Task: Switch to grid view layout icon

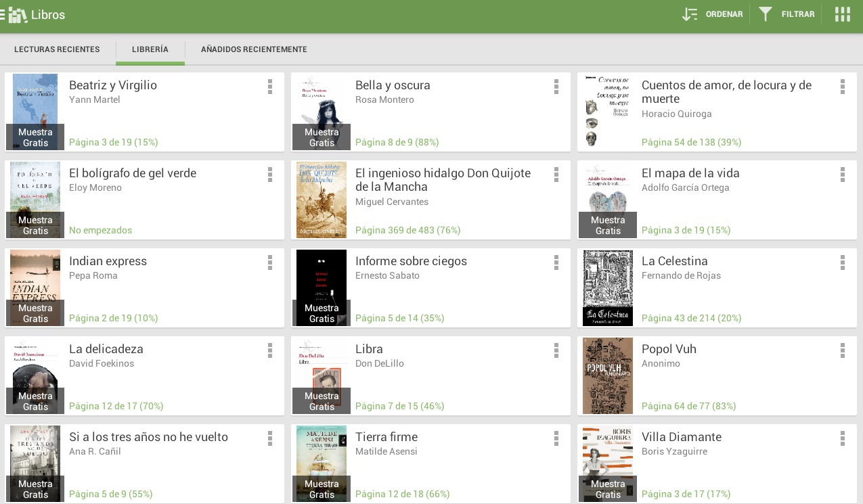Action: (842, 14)
